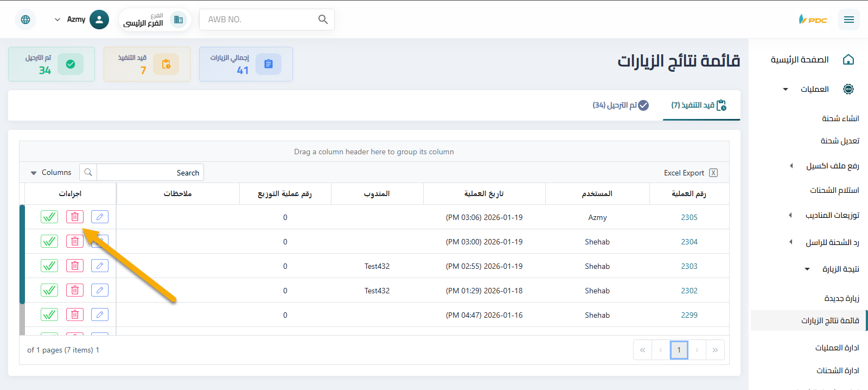
Task: Approve operation 2302 with green check
Action: click(49, 290)
